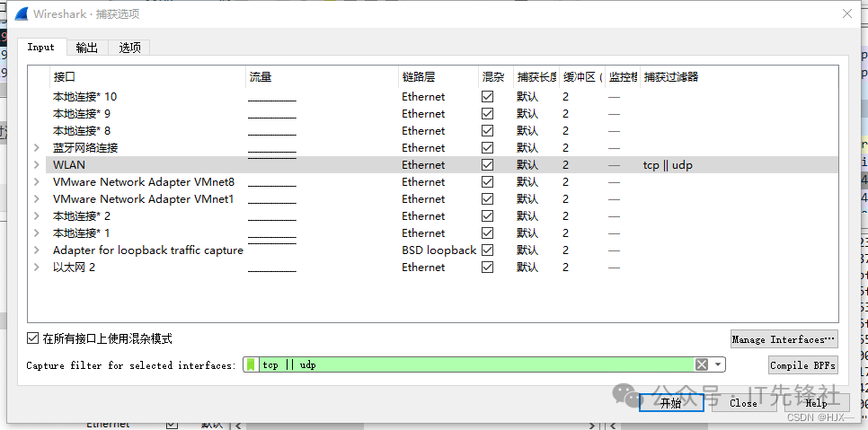Open the 选项 tab
This screenshot has width=868, height=430.
(130, 48)
